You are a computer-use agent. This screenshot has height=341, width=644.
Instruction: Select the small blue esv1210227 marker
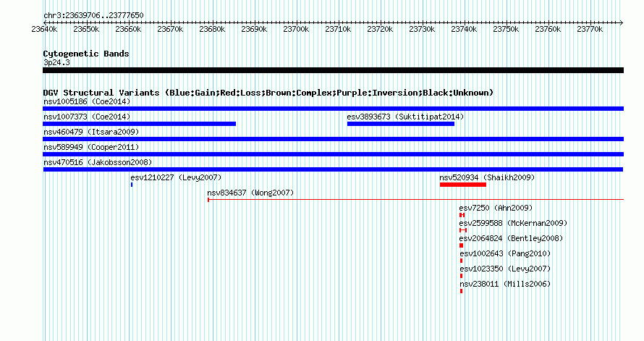(132, 185)
